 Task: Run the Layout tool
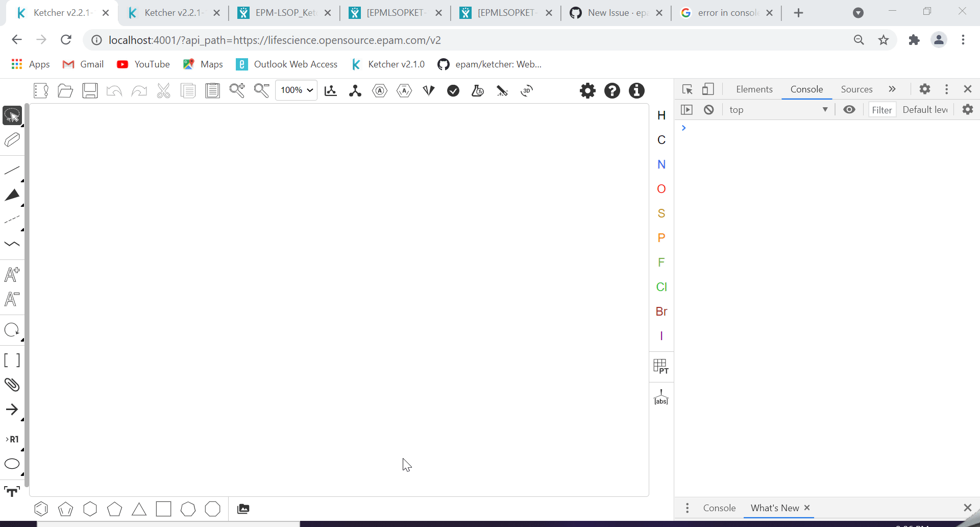331,91
